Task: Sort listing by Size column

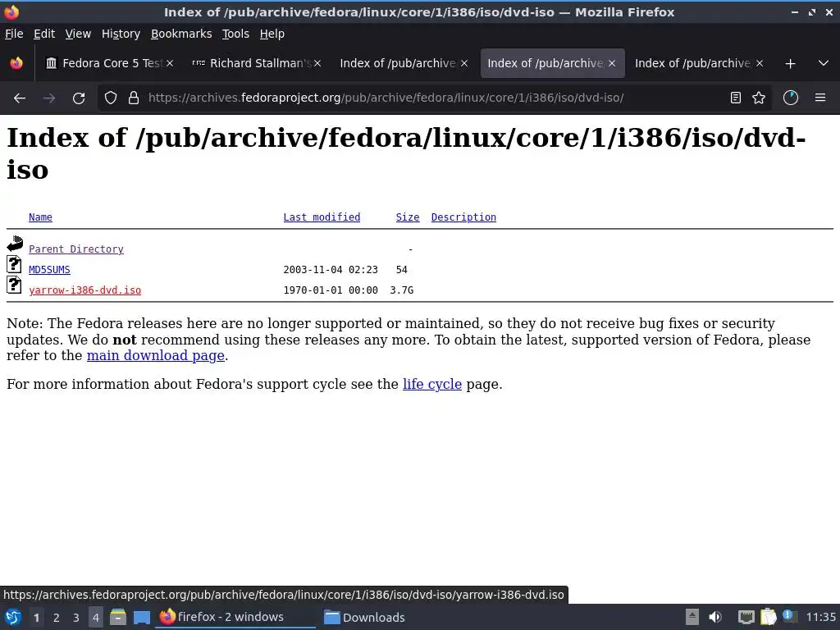Action: (407, 217)
